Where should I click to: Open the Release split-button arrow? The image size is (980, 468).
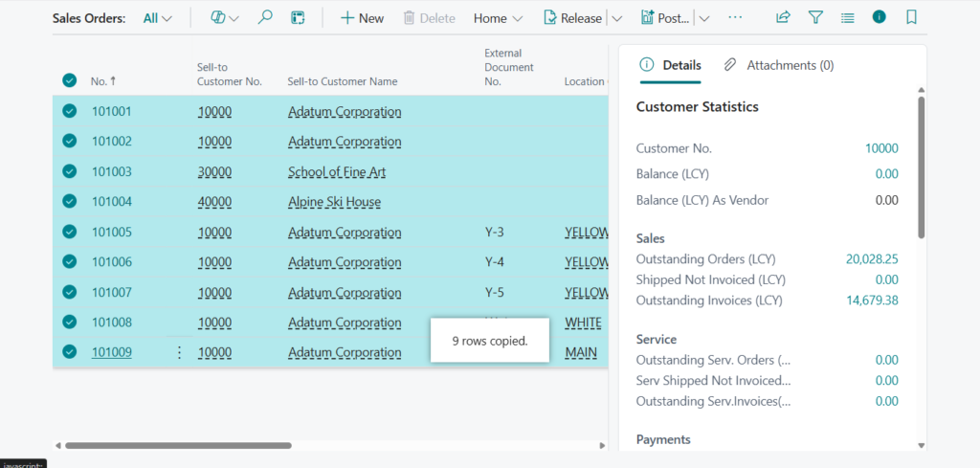[x=616, y=18]
